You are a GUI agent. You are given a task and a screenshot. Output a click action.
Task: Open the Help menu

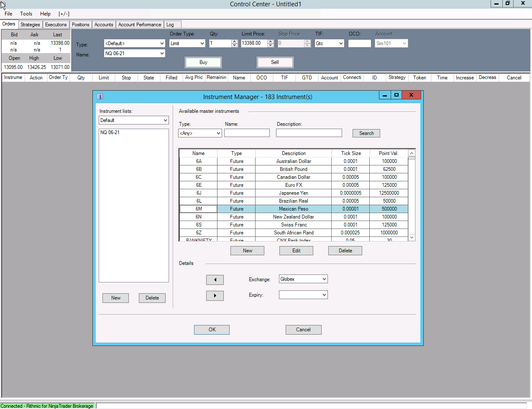(45, 14)
